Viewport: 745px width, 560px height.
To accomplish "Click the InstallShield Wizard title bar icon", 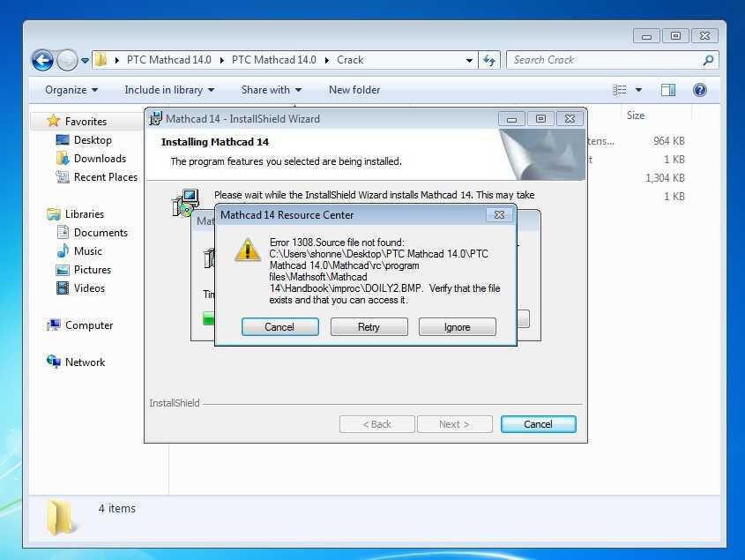I will pyautogui.click(x=155, y=118).
